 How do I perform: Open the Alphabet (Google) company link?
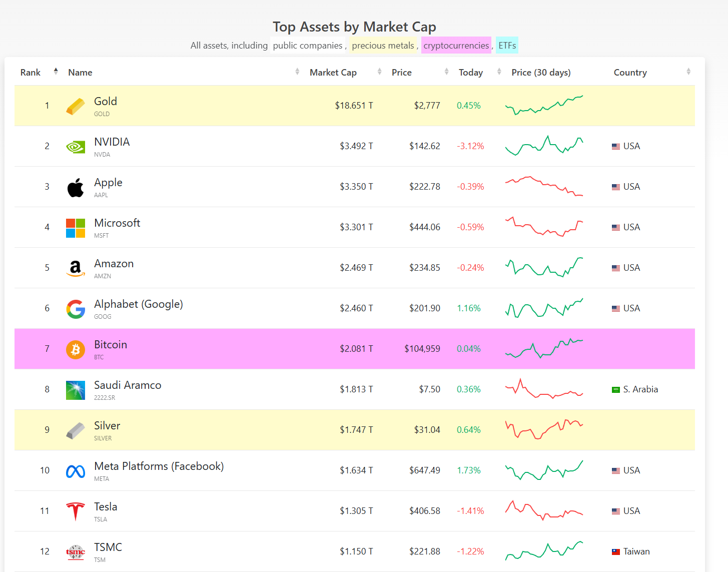pyautogui.click(x=138, y=304)
